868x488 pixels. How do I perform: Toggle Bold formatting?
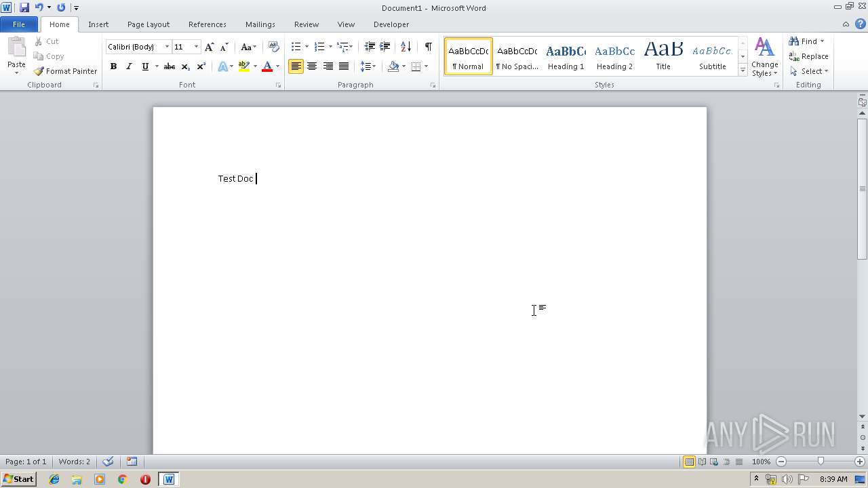113,66
